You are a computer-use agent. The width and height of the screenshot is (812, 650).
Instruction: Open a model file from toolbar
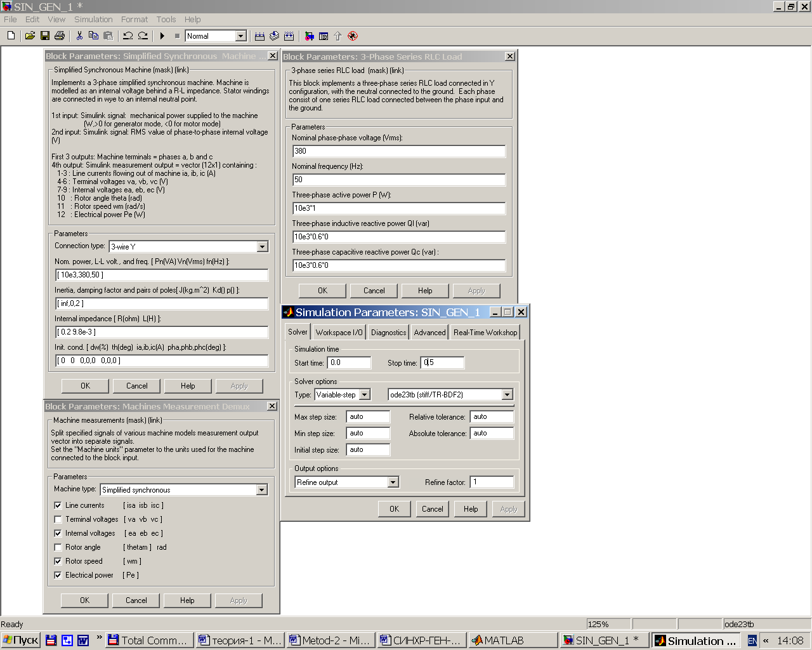tap(30, 36)
